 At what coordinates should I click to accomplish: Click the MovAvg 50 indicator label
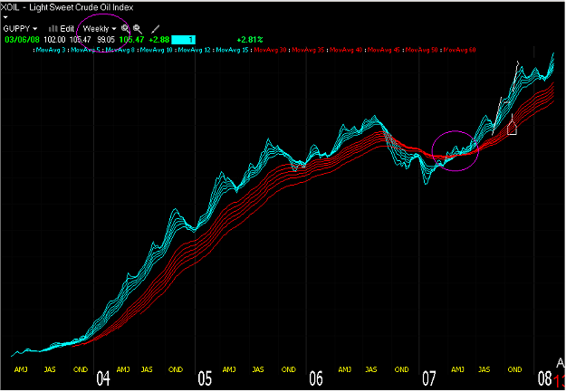tap(421, 50)
